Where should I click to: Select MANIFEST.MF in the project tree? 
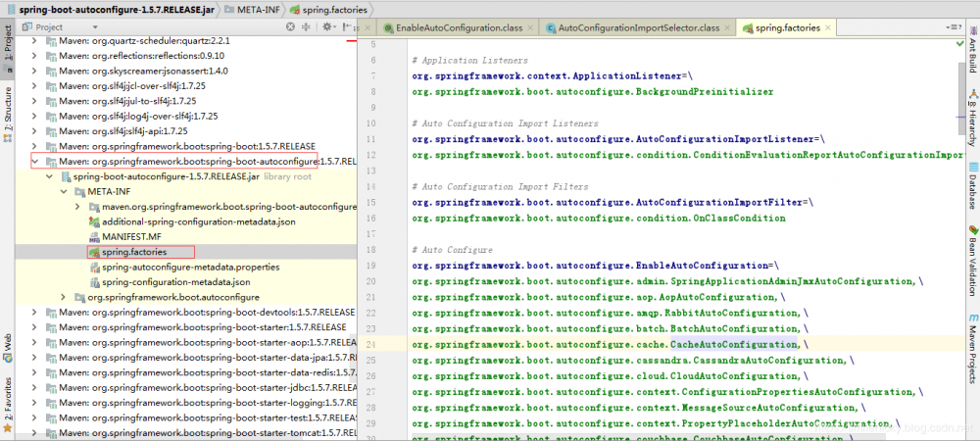[x=130, y=237]
